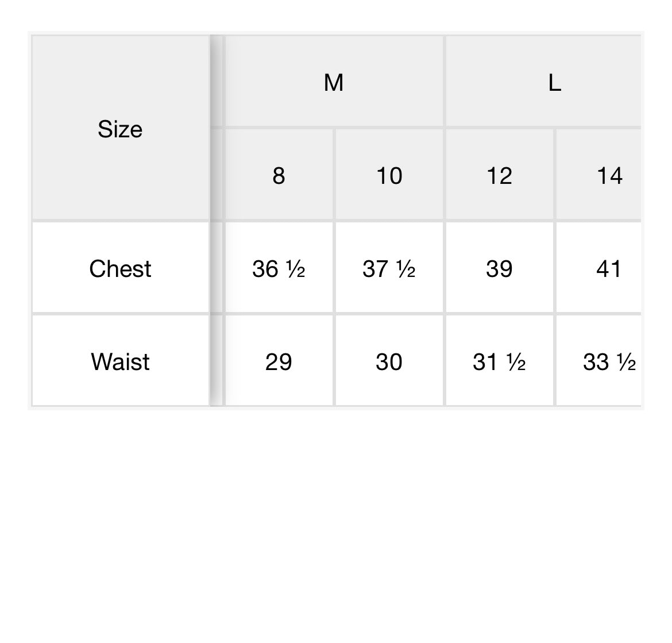672x643 pixels.
Task: Select the Chest row label
Action: pos(120,268)
